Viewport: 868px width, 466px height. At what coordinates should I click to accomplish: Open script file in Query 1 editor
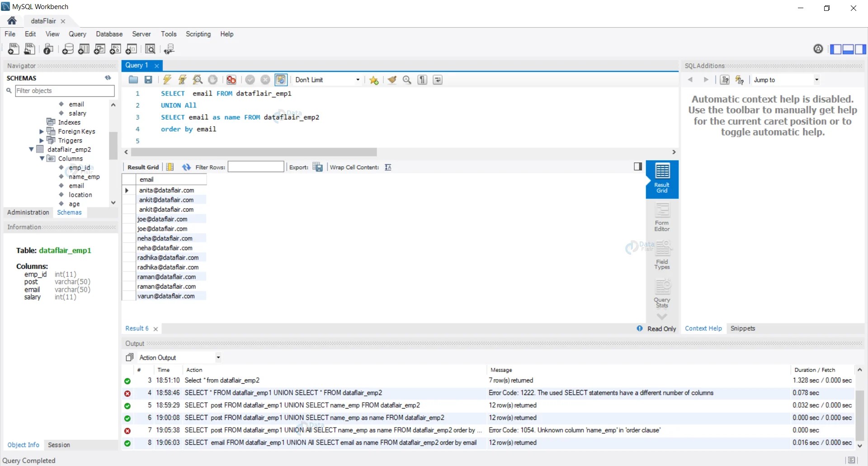[x=133, y=80]
